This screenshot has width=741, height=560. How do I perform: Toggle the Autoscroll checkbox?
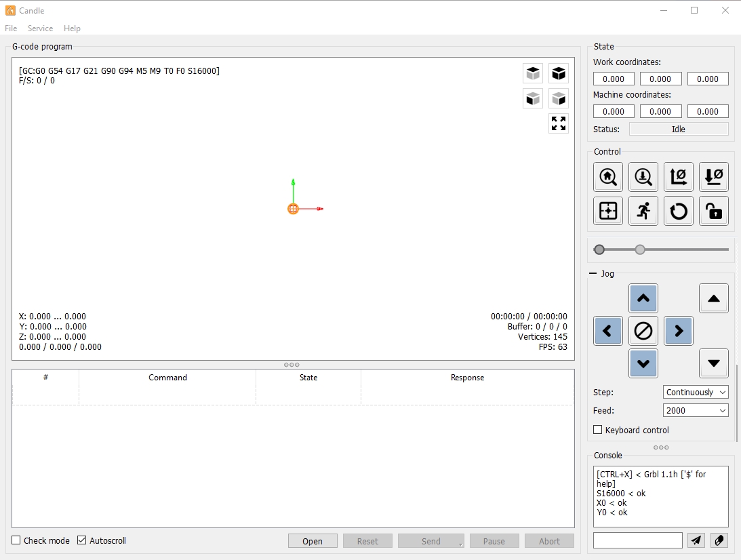coord(82,540)
